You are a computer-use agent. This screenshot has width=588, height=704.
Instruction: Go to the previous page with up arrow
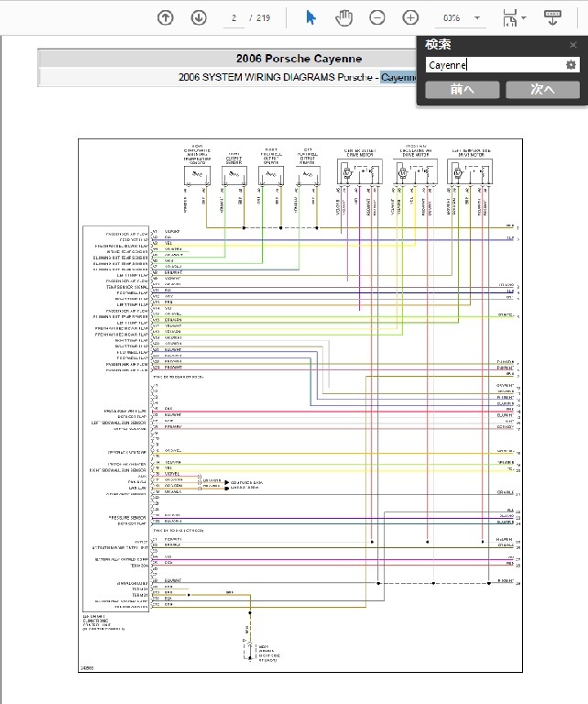(x=166, y=18)
